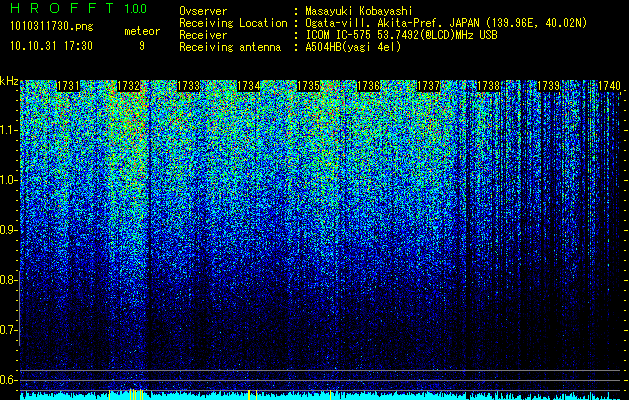629x400 pixels.
Task: Click the observer name Masayuki Kobayashi
Action: [359, 11]
